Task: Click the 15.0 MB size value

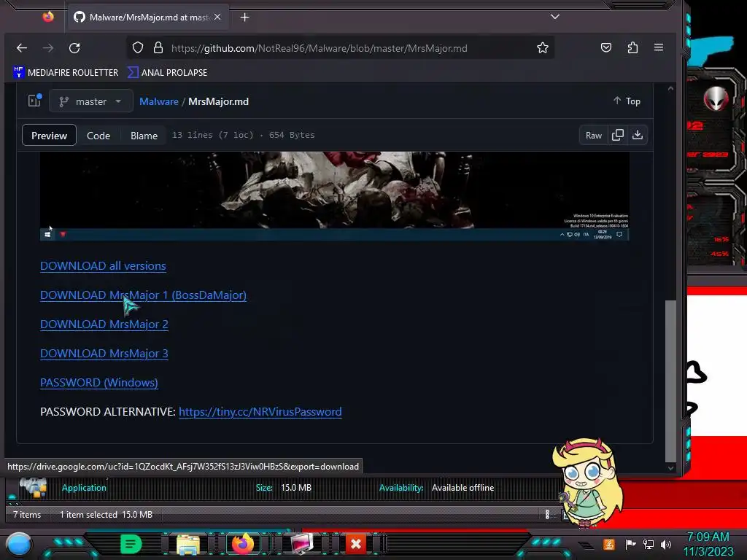Action: 296,488
